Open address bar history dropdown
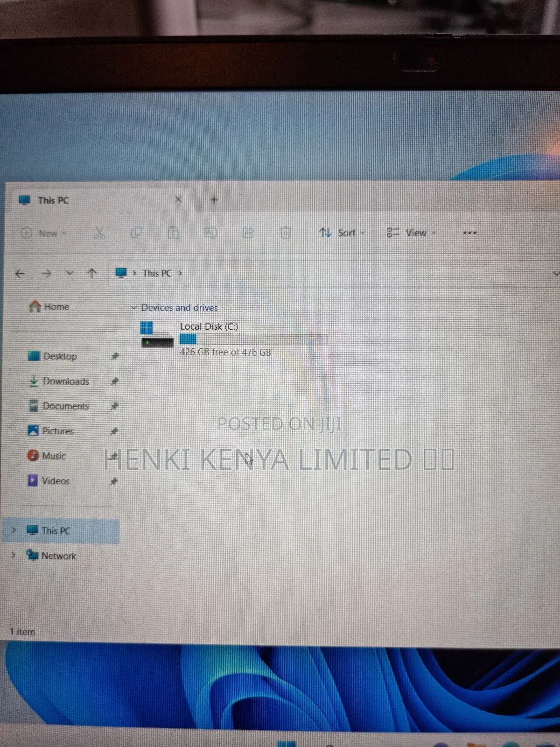The height and width of the screenshot is (747, 560). click(x=555, y=273)
